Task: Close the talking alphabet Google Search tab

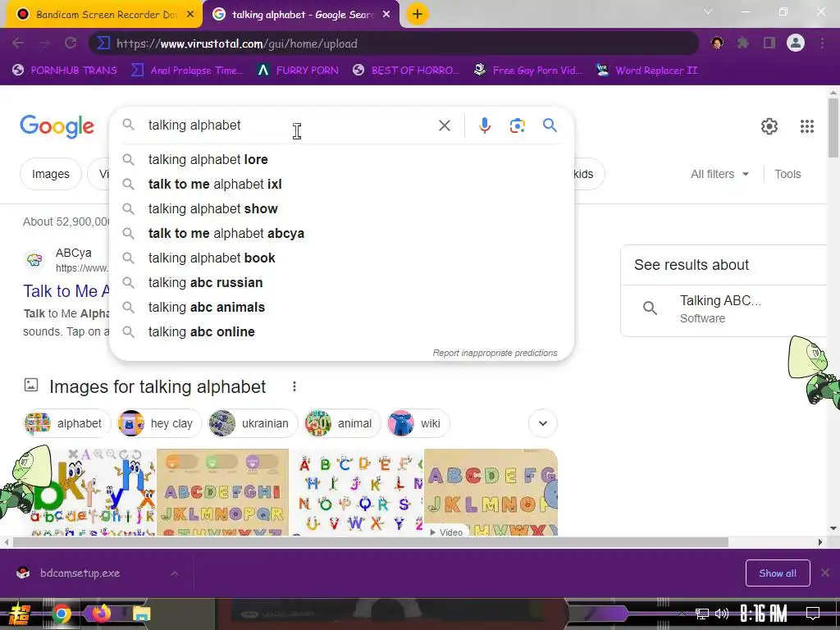Action: 386,15
